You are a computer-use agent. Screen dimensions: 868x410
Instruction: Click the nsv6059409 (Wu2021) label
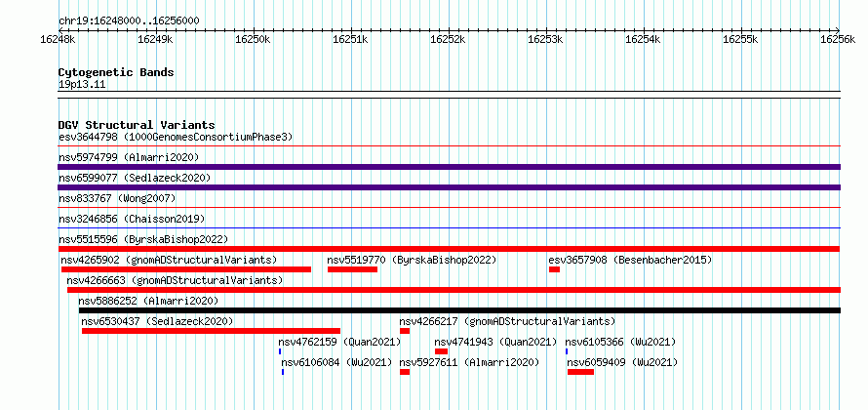pos(623,362)
